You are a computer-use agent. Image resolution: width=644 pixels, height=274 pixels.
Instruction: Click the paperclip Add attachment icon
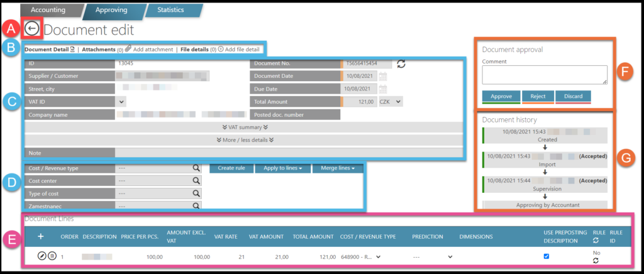128,49
